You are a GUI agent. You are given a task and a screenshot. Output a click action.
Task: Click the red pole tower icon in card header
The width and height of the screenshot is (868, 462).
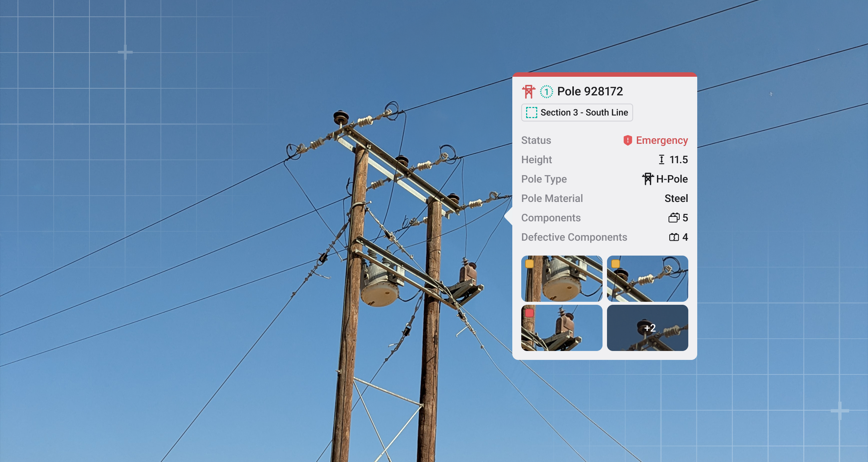pyautogui.click(x=528, y=91)
